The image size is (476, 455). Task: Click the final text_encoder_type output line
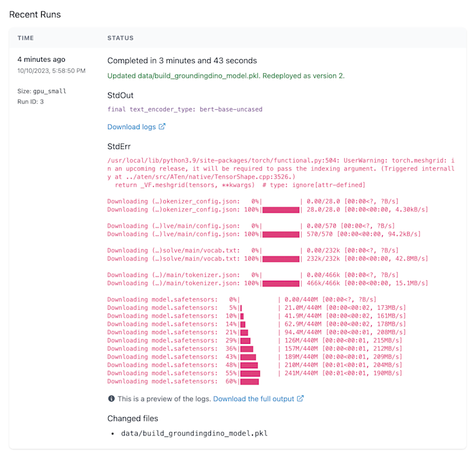tap(185, 109)
